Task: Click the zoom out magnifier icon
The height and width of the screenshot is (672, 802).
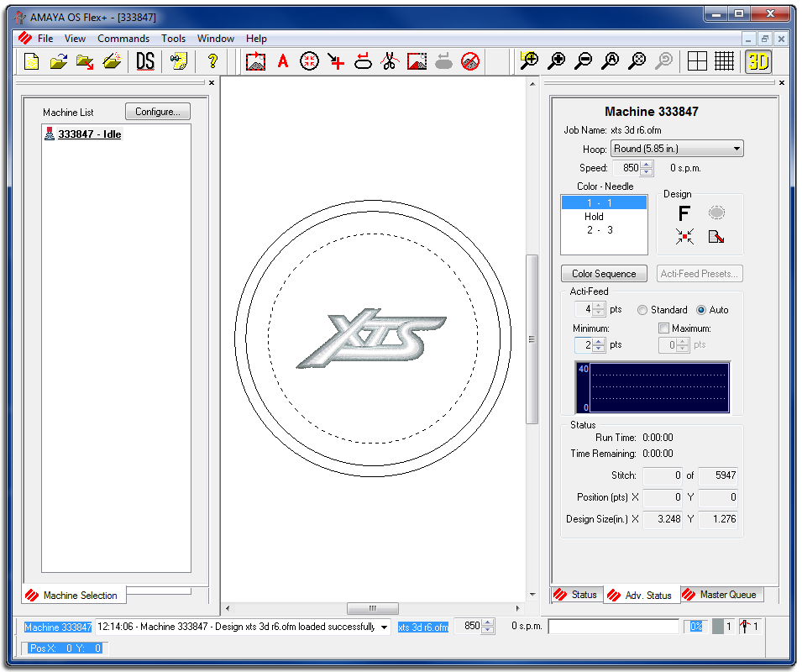Action: [584, 61]
